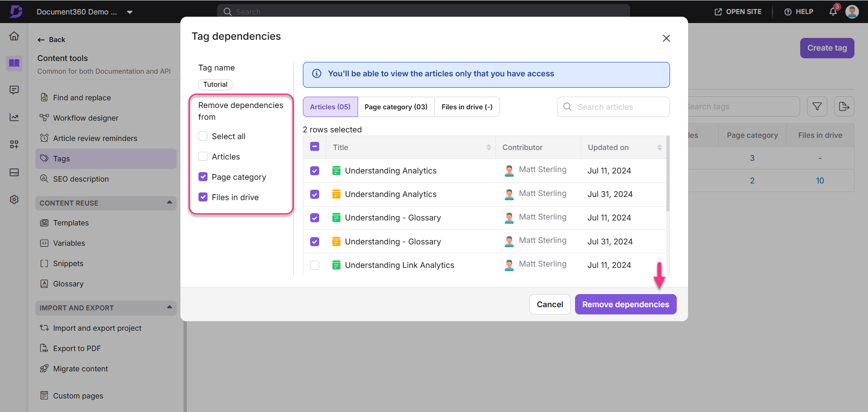
Task: Click the export tags icon
Action: coord(844,107)
